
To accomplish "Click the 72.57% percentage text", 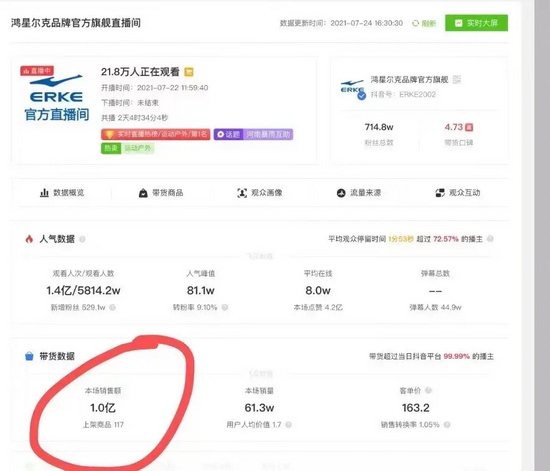I will tap(446, 239).
